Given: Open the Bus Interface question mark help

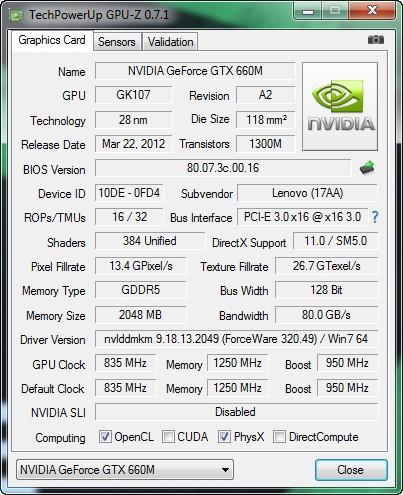Looking at the screenshot, I should 375,217.
